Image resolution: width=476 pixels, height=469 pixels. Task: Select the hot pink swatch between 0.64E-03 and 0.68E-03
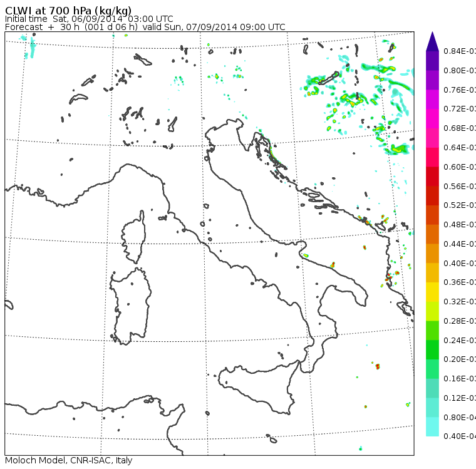point(432,138)
